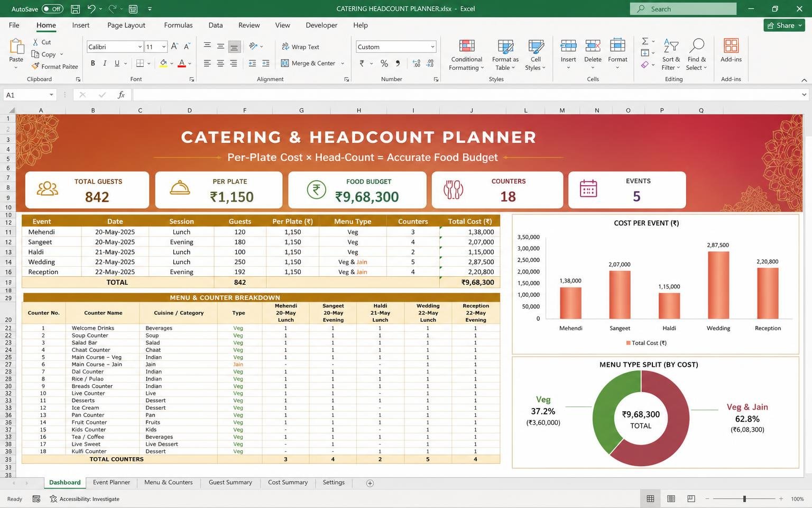
Task: Click the Share button
Action: click(x=784, y=25)
